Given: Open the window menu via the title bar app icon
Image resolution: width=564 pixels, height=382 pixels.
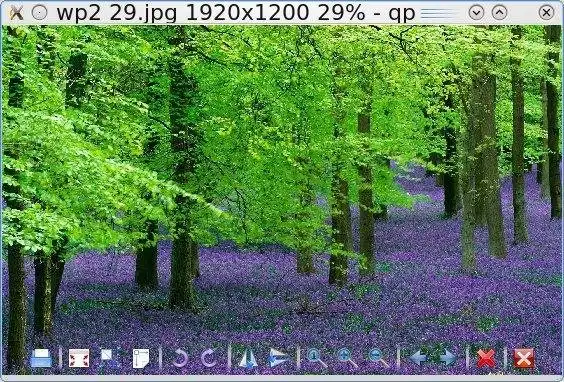Looking at the screenshot, I should (16, 13).
